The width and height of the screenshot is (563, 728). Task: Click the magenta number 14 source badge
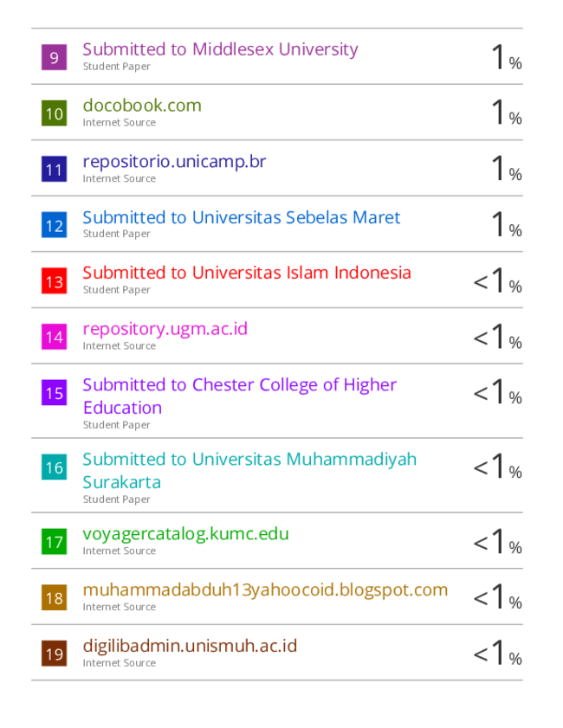point(54,337)
